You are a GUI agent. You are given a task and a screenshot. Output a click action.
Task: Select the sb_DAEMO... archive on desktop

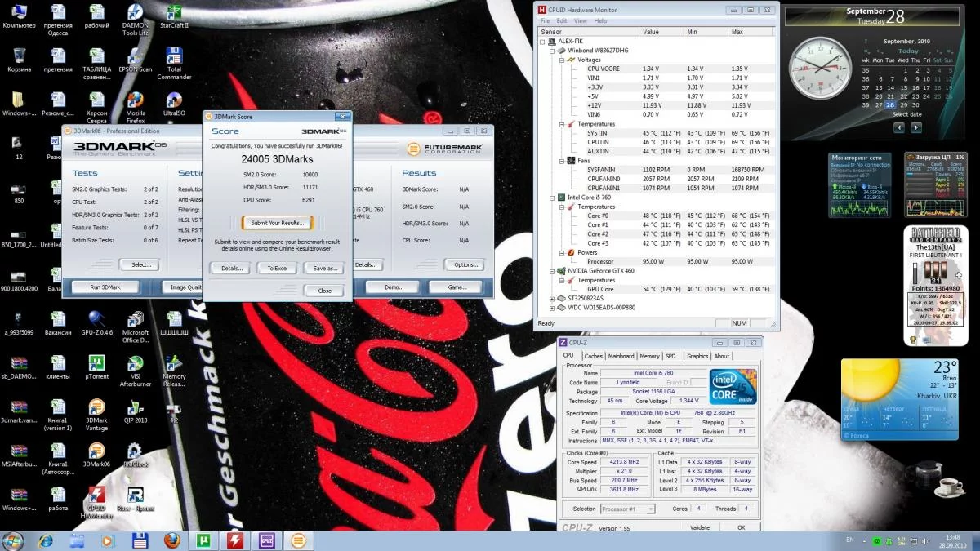pyautogui.click(x=20, y=367)
